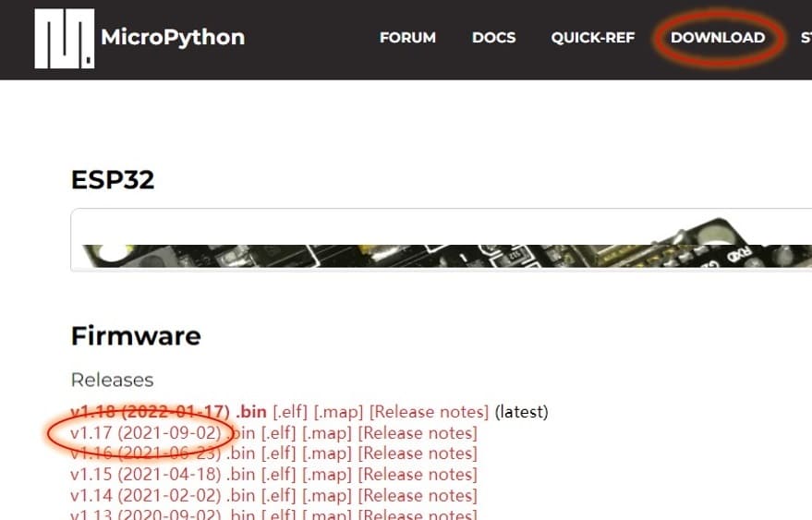Download v1.18 (2022-01-17) .bin firmware

(168, 412)
